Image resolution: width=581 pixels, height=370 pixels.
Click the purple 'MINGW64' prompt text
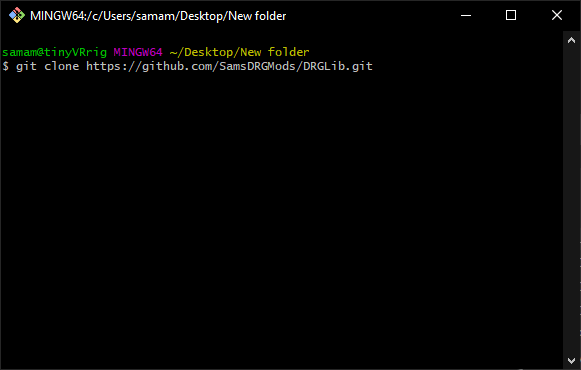(x=138, y=52)
